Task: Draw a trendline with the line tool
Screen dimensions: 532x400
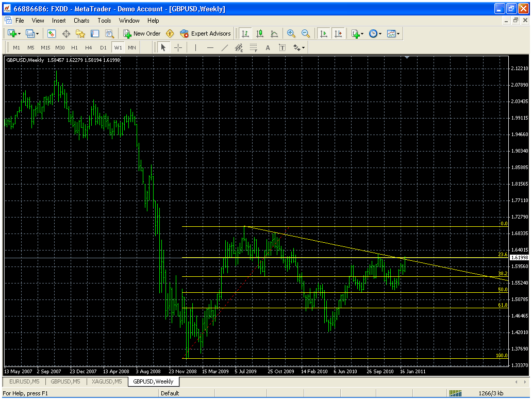Action: click(224, 48)
